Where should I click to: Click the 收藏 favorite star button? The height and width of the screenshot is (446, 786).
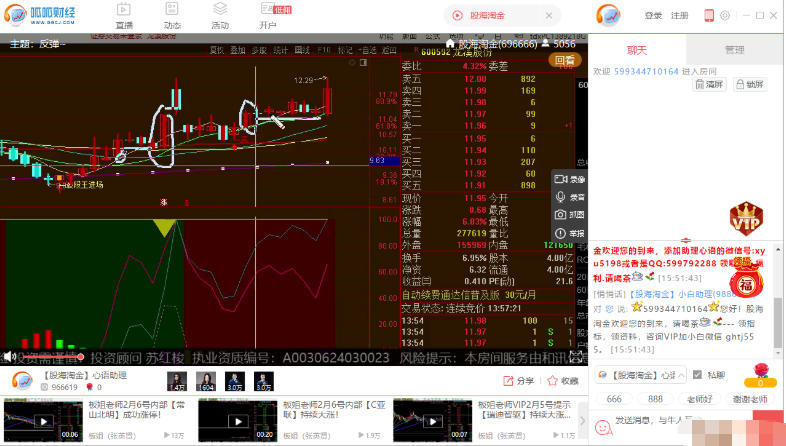tap(563, 381)
